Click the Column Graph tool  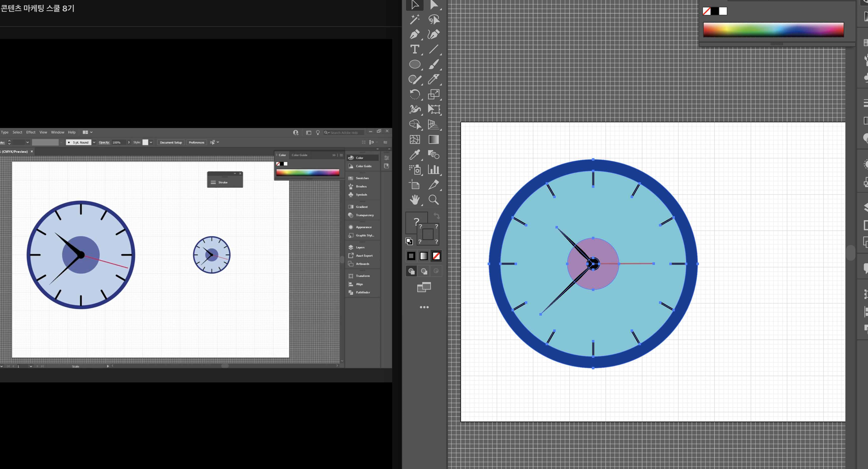(x=433, y=169)
